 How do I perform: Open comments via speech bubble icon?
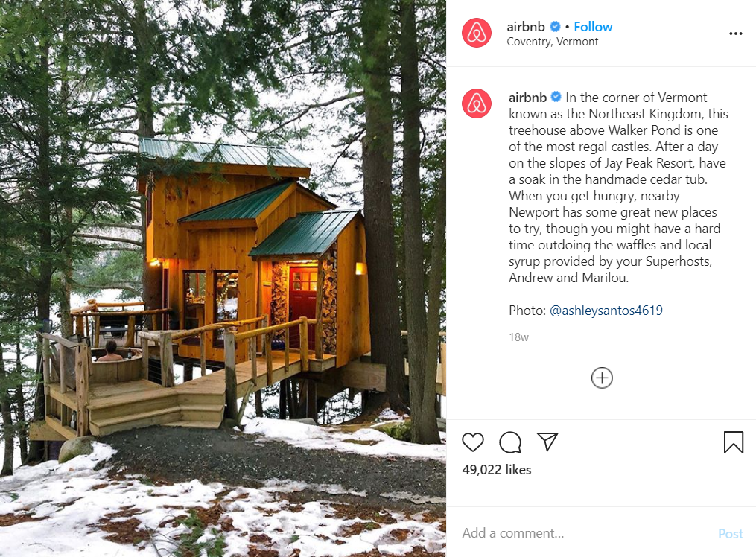tap(510, 442)
